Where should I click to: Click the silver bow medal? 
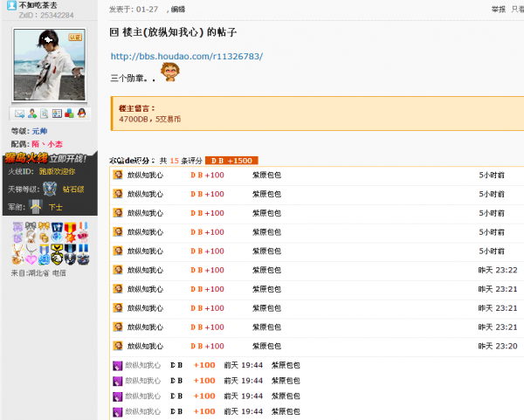pyautogui.click(x=31, y=232)
